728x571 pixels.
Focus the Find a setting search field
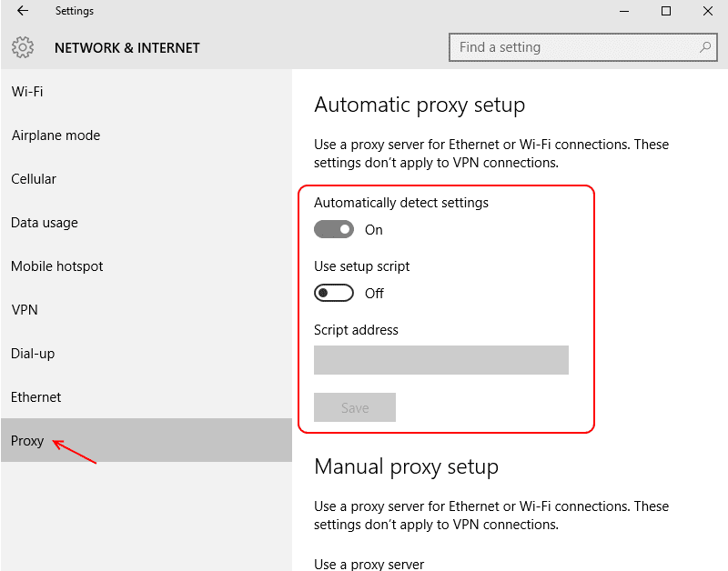point(573,47)
